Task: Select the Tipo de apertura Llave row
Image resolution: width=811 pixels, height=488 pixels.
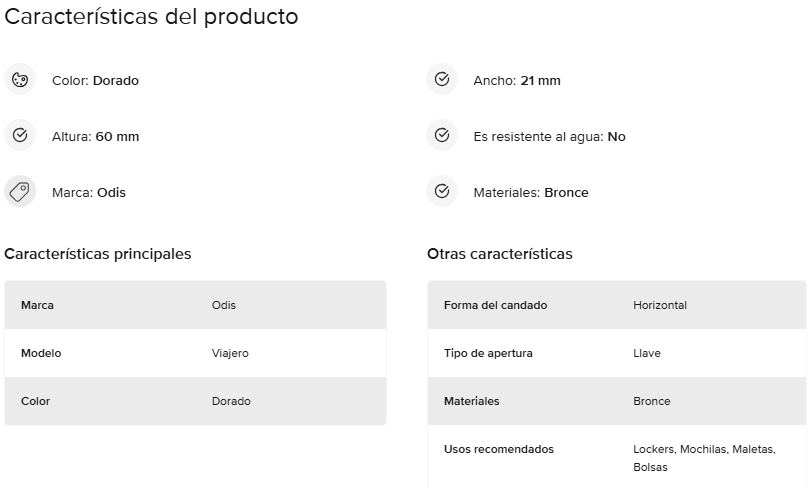Action: [x=617, y=353]
